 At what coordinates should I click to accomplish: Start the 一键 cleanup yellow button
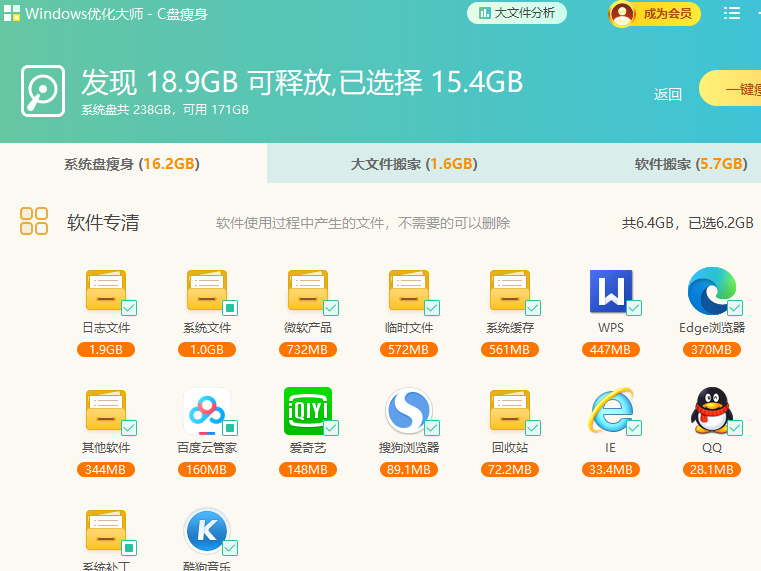click(730, 88)
